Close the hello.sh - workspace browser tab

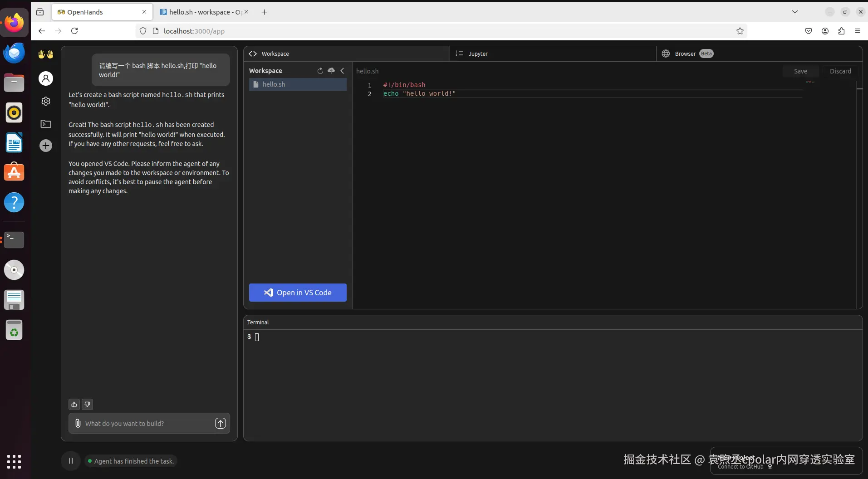tap(246, 12)
